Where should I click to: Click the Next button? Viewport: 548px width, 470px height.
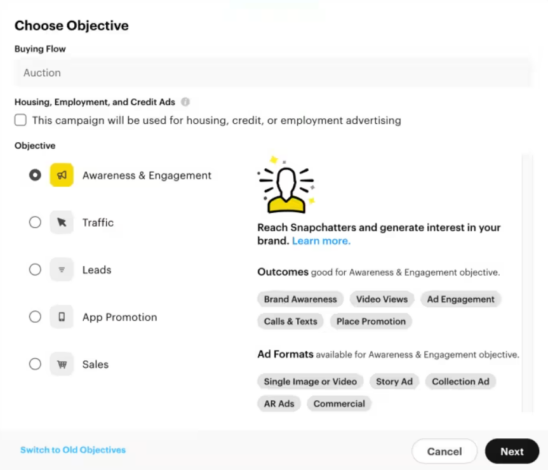512,451
